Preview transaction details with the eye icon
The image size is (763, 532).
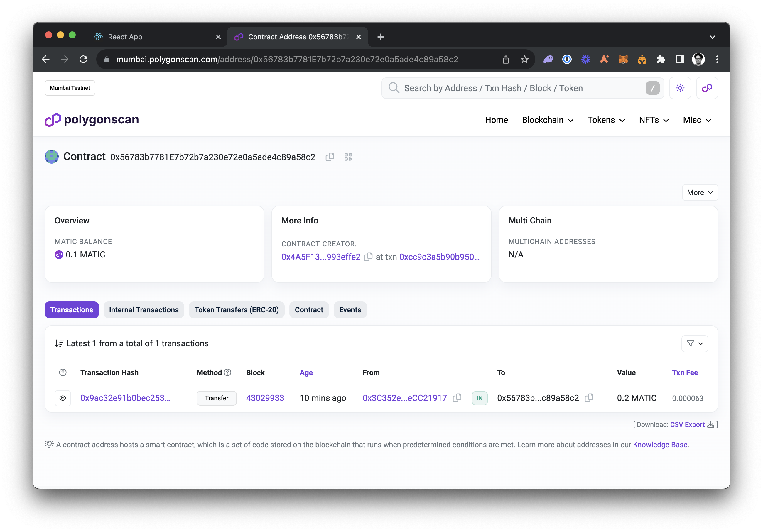click(63, 398)
